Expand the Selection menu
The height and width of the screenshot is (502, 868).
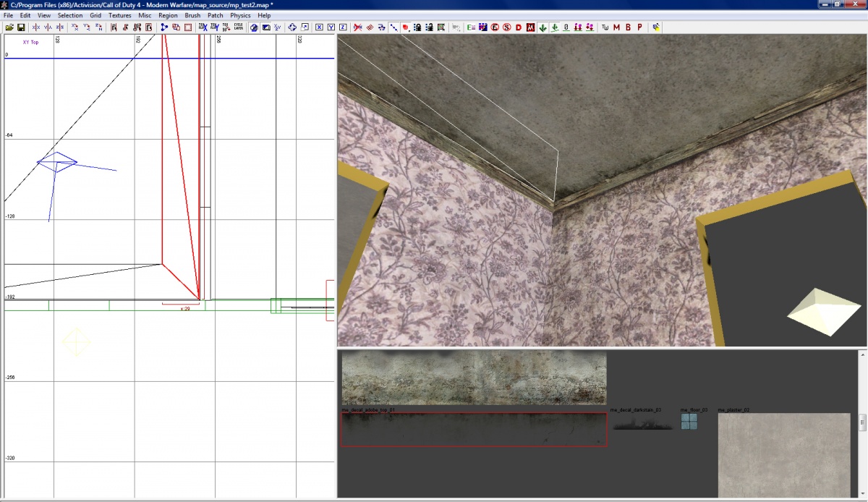pos(70,15)
